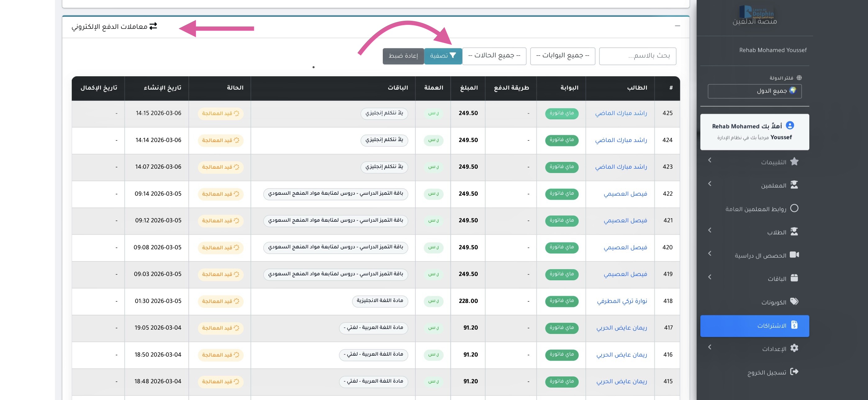Click the video camera icon beside الحصص
The height and width of the screenshot is (400, 868).
pos(794,255)
